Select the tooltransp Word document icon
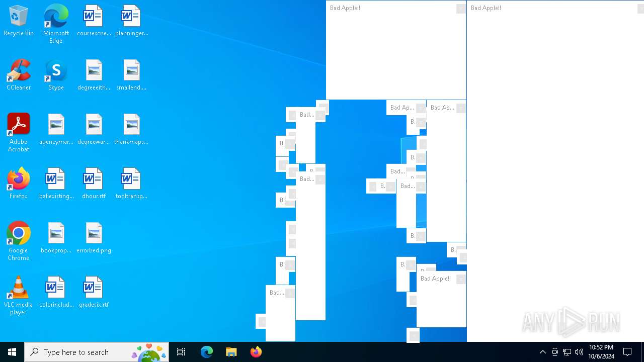Viewport: 644px width, 362px height. [x=131, y=184]
